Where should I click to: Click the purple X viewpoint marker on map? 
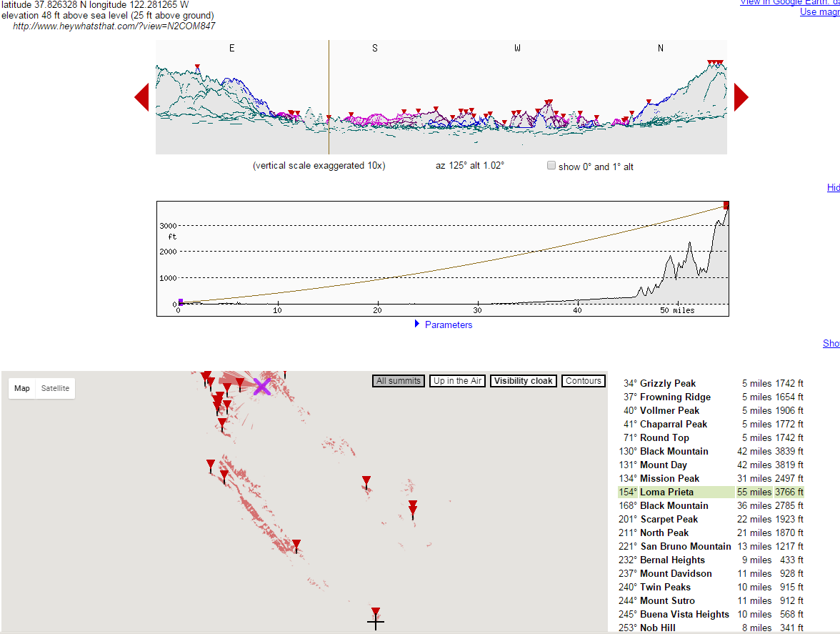coord(262,387)
